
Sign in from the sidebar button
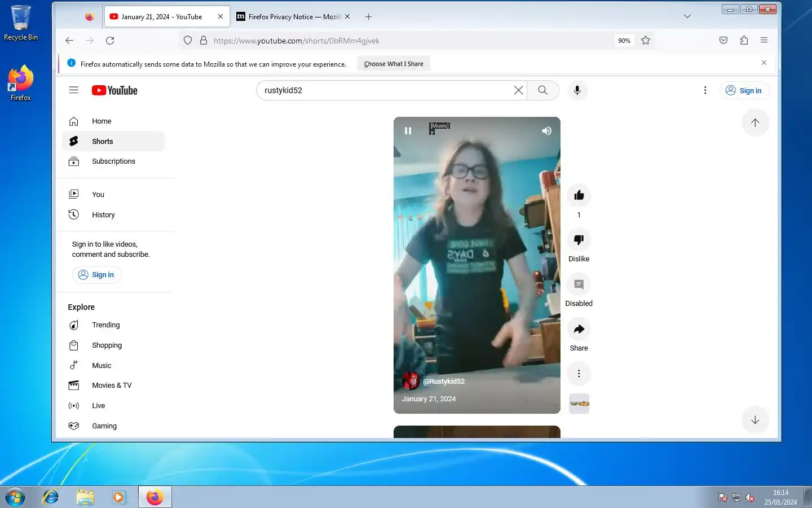(x=96, y=275)
